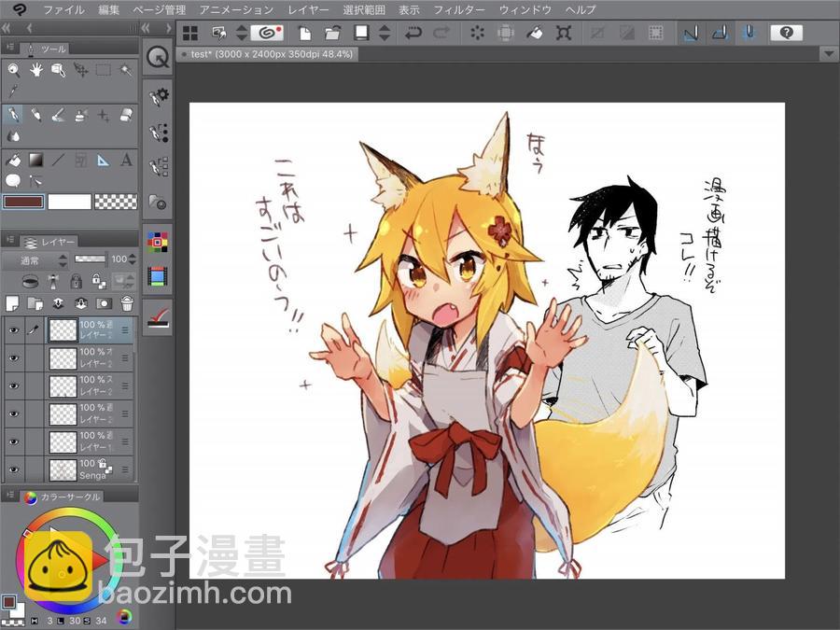This screenshot has height=630, width=840.
Task: Select the rectangular Selection marquee tool
Action: tap(104, 70)
